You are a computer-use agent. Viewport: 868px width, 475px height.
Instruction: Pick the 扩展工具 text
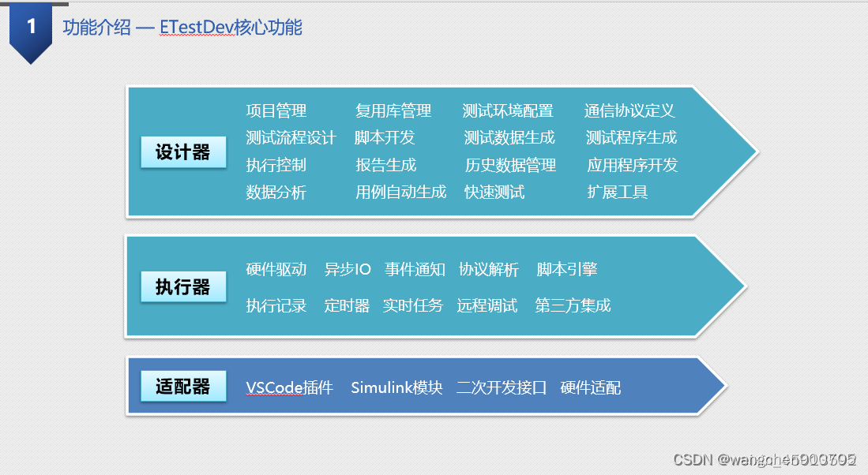click(x=617, y=192)
